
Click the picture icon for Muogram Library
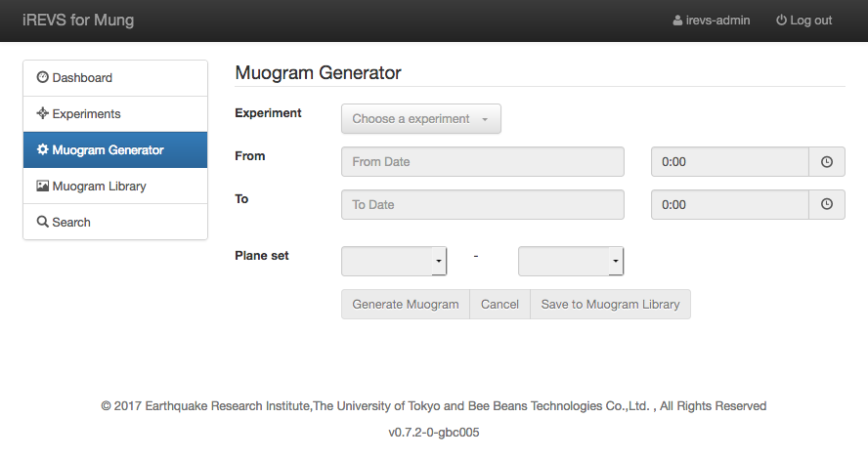coord(43,187)
